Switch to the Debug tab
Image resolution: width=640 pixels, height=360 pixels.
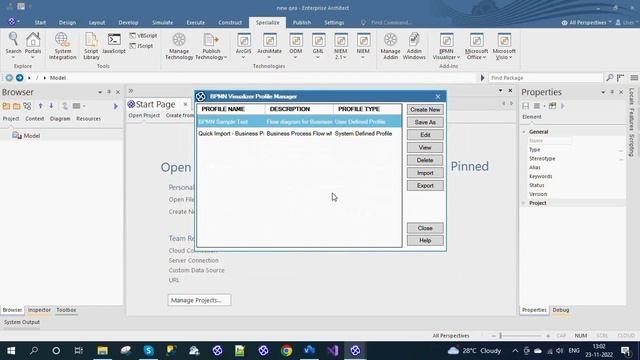561,310
